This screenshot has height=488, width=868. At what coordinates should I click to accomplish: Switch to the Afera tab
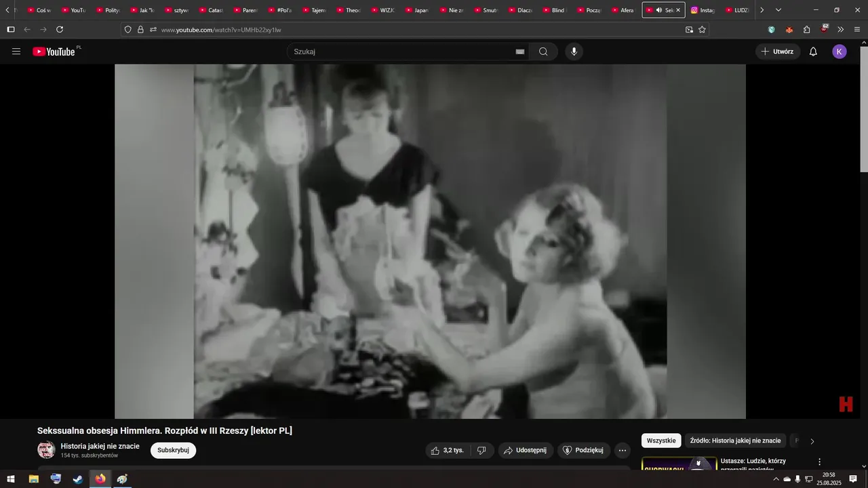tap(623, 10)
